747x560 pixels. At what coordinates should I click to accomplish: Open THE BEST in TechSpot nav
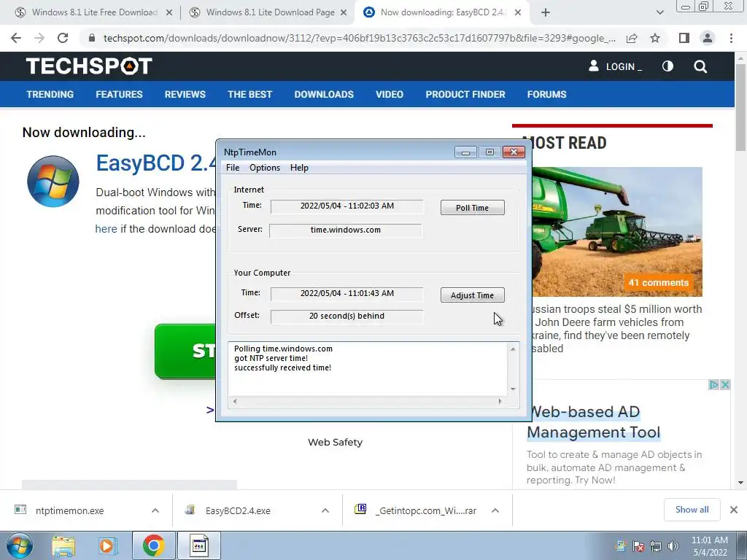point(249,94)
